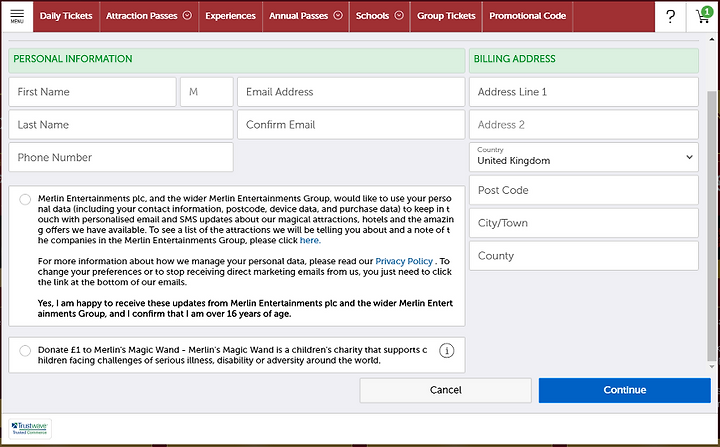Open the Experiences menu item
Screen dimensions: 720x447
[x=230, y=16]
